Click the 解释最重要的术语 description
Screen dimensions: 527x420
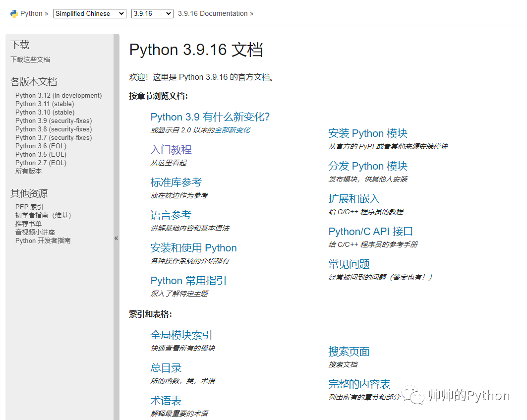point(179,413)
